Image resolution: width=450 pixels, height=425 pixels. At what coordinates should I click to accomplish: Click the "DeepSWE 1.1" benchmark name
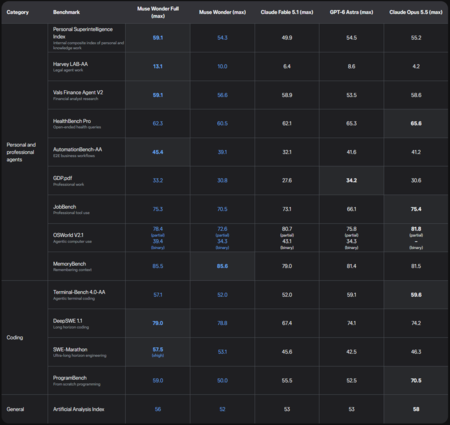coord(67,321)
